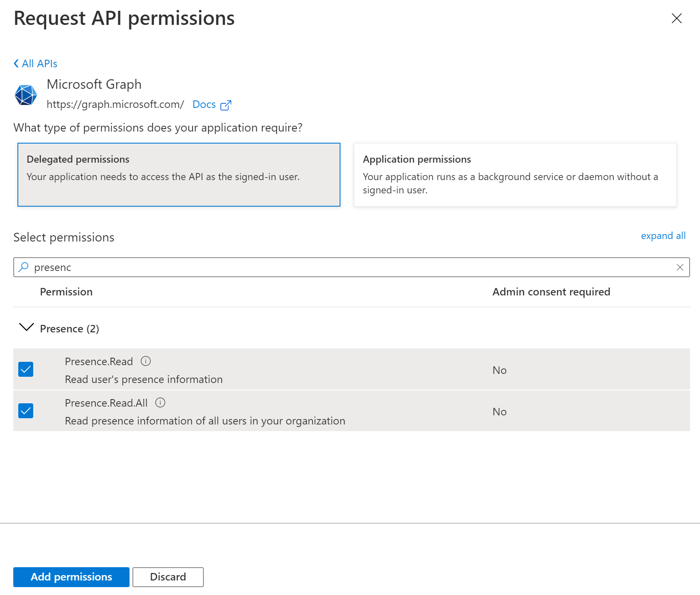The height and width of the screenshot is (595, 700).
Task: Collapse the Presence (2) group
Action: click(x=27, y=328)
